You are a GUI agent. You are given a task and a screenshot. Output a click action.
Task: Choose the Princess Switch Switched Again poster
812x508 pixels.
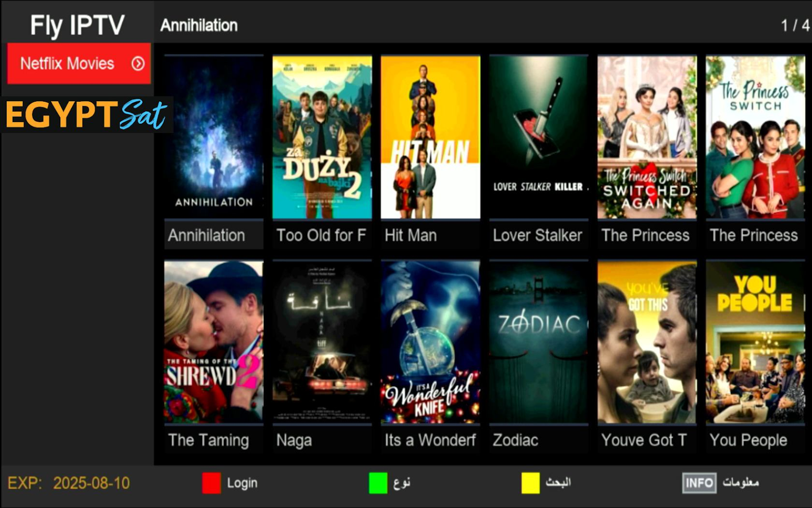647,137
